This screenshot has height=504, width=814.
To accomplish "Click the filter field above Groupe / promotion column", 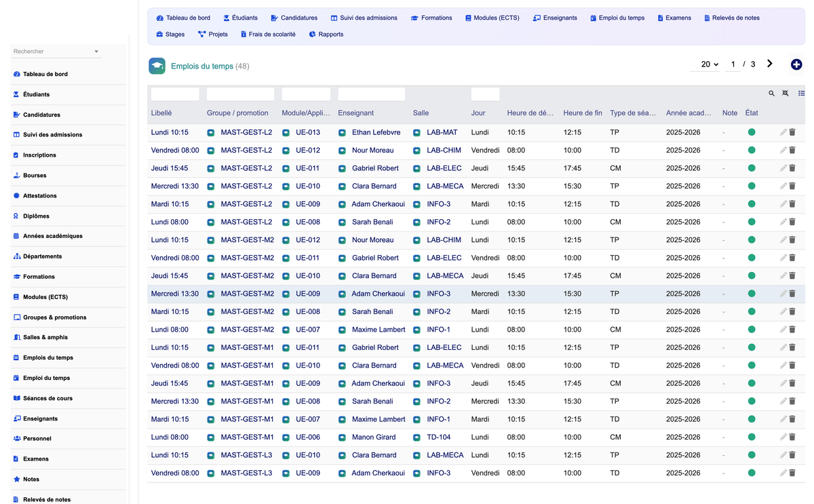I will coord(240,94).
